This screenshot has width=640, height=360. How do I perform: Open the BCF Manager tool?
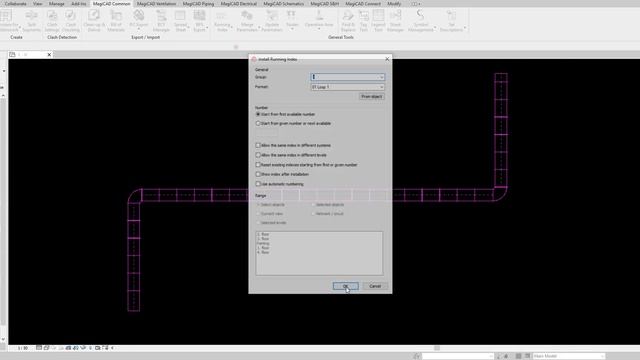coord(161,21)
